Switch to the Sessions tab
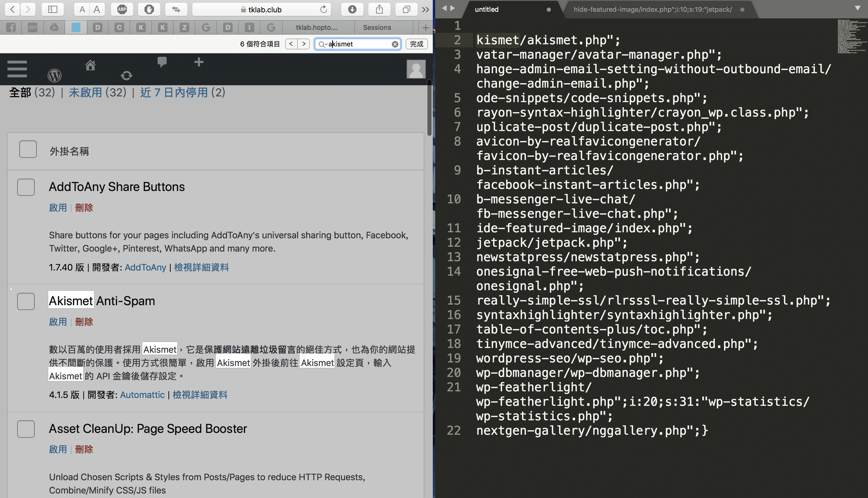 coord(377,27)
